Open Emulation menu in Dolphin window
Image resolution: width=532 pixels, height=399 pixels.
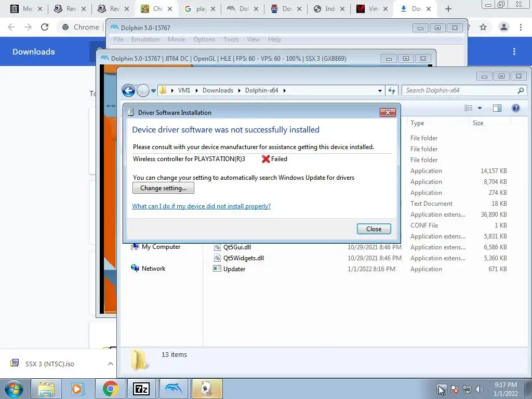145,39
